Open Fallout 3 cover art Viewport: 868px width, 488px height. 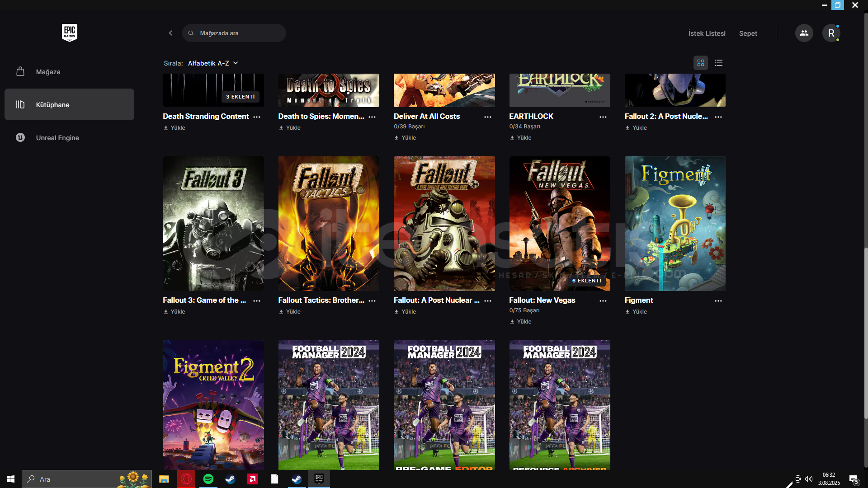point(213,224)
